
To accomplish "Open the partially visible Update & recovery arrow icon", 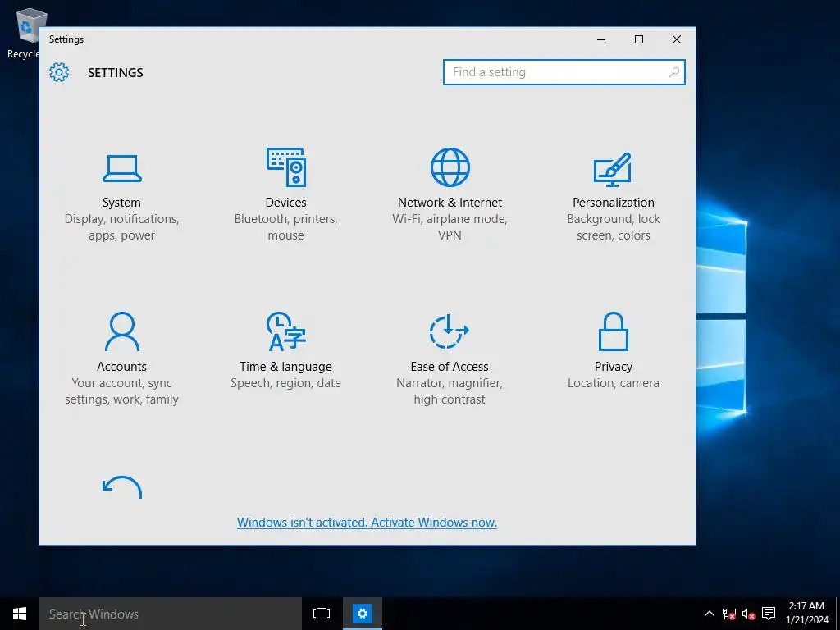I will [122, 487].
